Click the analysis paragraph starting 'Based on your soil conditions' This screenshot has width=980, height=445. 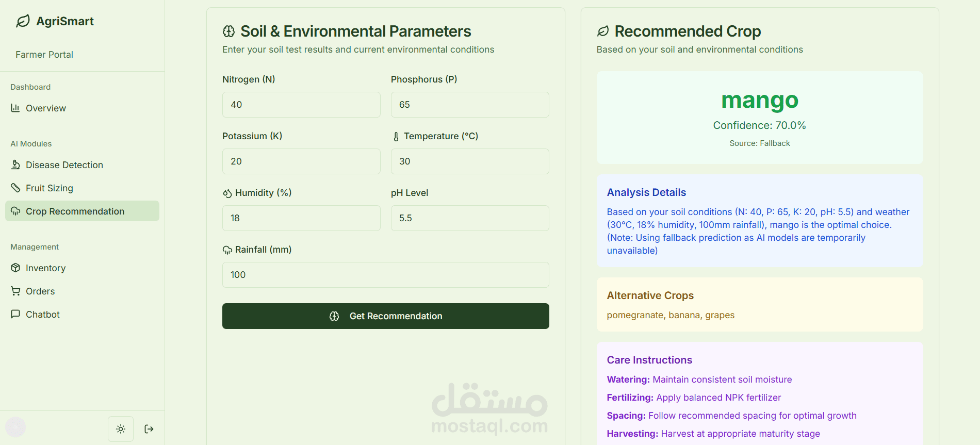(x=758, y=231)
